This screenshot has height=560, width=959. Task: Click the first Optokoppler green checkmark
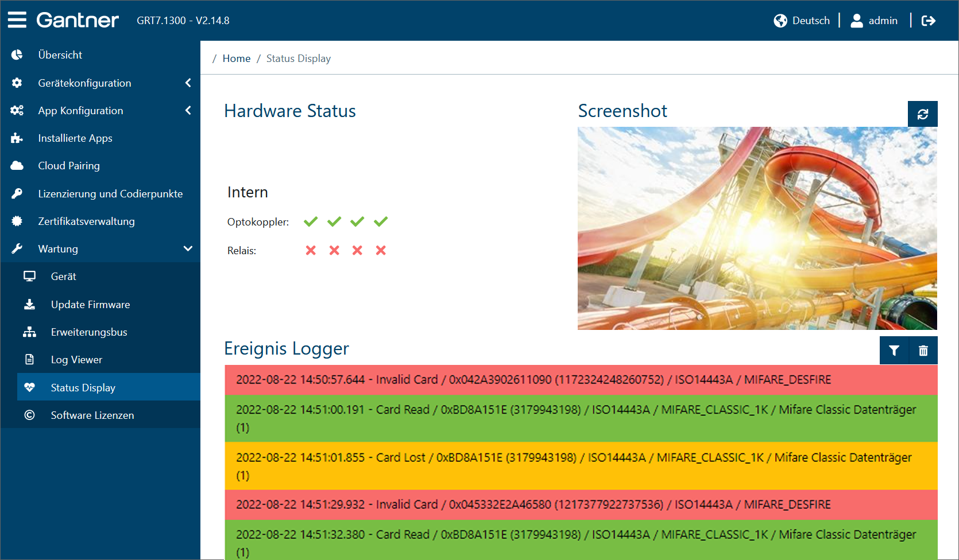click(x=311, y=221)
